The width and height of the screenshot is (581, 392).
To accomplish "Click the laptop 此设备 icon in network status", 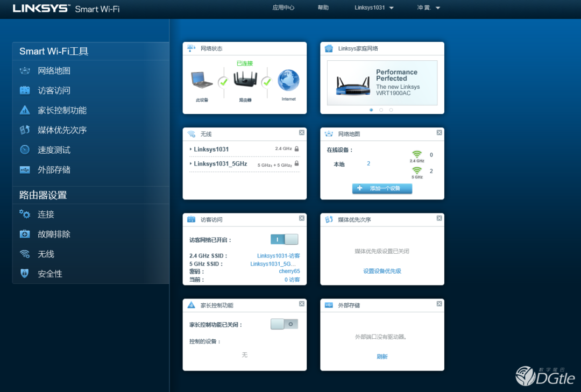I will (x=202, y=80).
